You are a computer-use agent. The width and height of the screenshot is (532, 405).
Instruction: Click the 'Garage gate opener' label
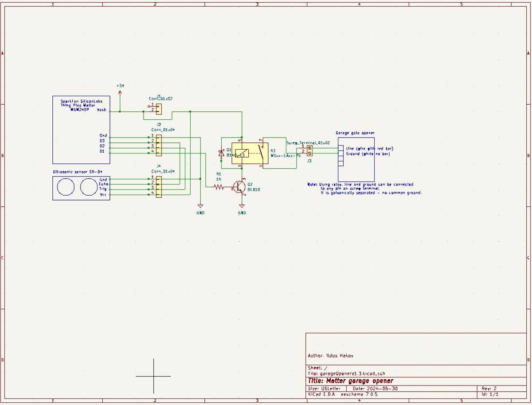[356, 132]
